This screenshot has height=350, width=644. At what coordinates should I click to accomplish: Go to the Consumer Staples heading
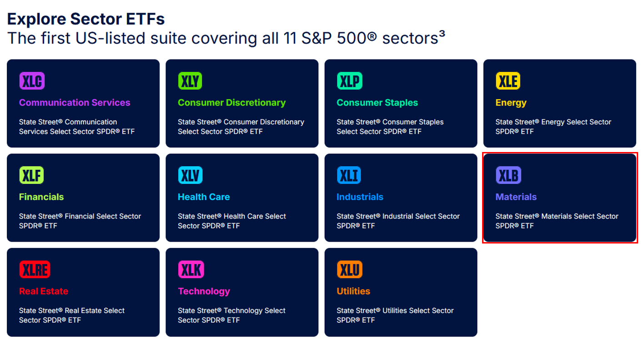click(377, 102)
